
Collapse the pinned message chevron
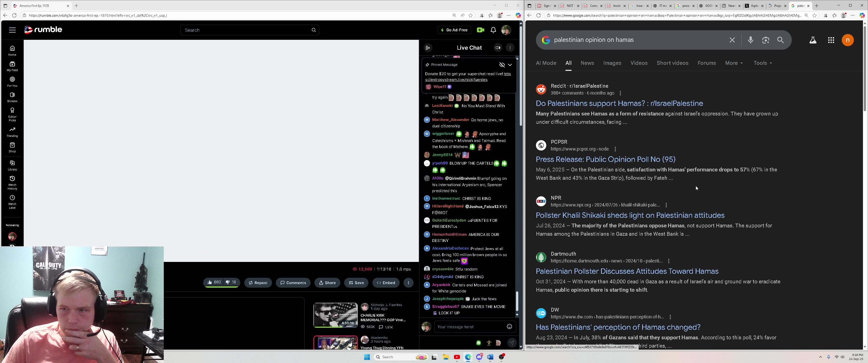point(510,65)
